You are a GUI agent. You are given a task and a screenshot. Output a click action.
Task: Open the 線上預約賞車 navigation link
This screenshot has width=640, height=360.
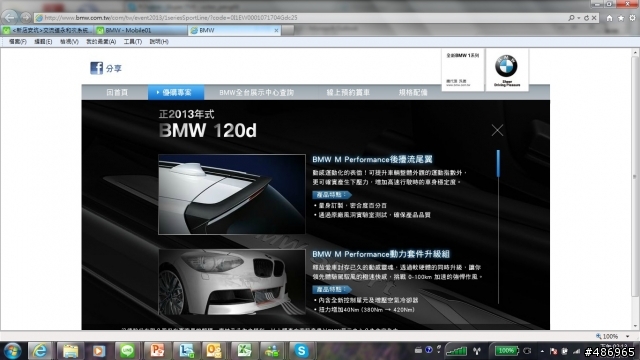348,93
